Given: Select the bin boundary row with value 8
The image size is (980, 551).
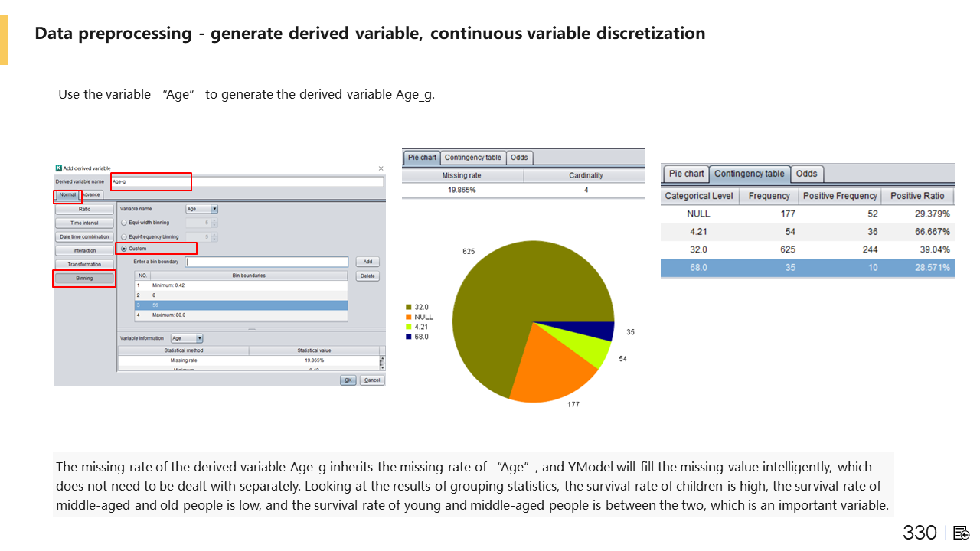Looking at the screenshot, I should (241, 295).
